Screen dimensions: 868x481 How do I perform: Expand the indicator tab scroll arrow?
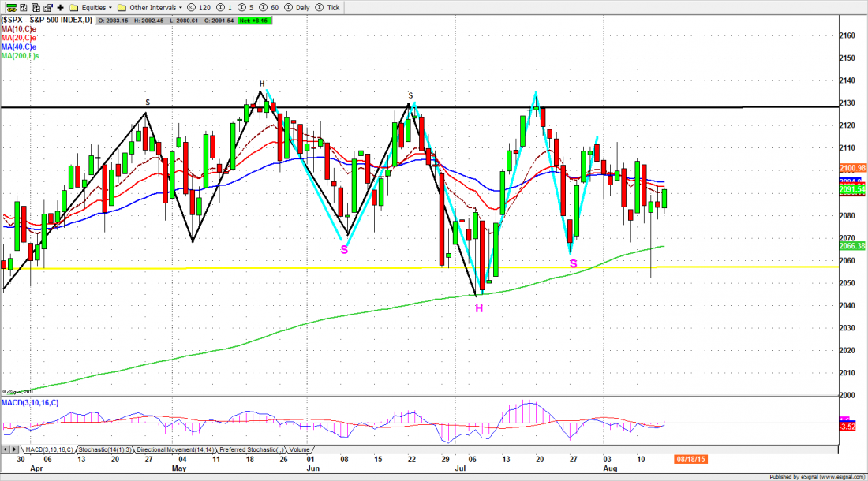13,448
